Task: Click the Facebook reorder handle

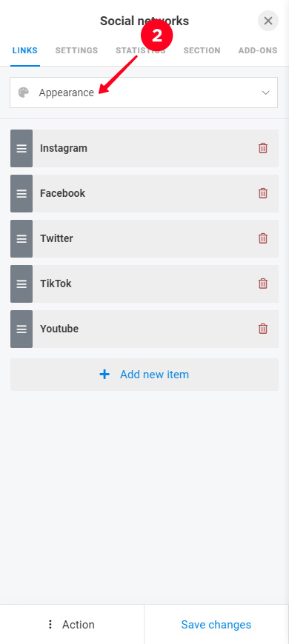Action: click(21, 193)
